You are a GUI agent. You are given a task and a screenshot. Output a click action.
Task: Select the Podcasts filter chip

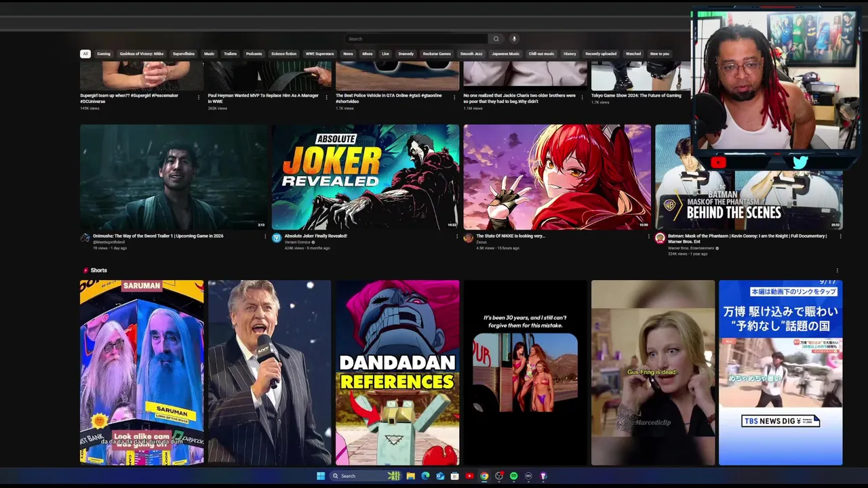pos(254,54)
